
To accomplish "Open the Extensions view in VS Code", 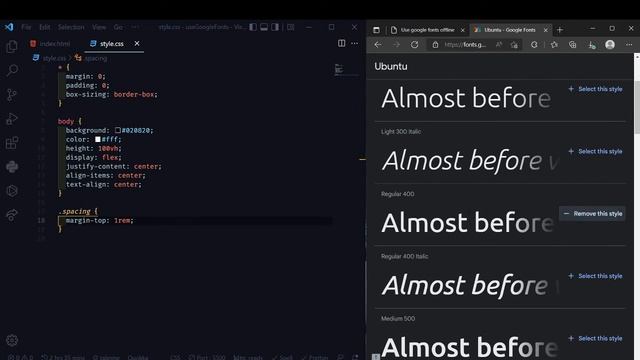I will [12, 143].
